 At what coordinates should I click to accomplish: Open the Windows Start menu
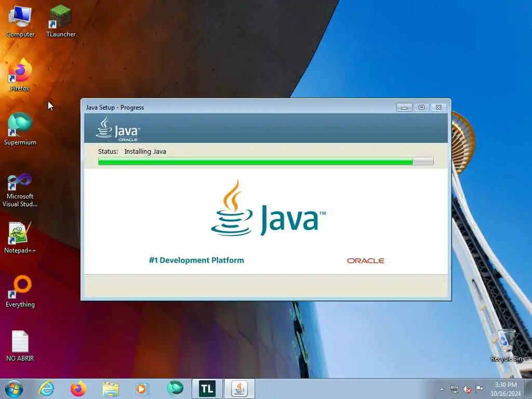coord(14,389)
